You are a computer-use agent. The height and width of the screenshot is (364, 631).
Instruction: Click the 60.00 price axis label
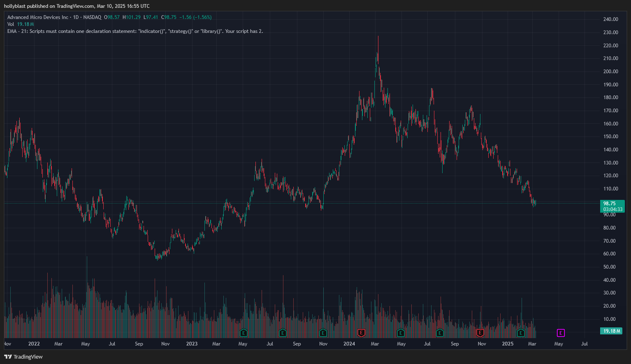(610, 254)
